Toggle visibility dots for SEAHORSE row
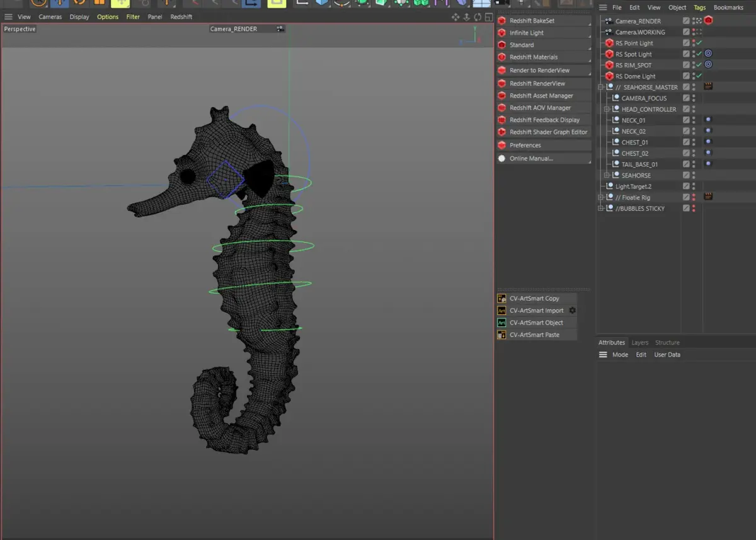Viewport: 756px width, 540px height. tap(694, 175)
